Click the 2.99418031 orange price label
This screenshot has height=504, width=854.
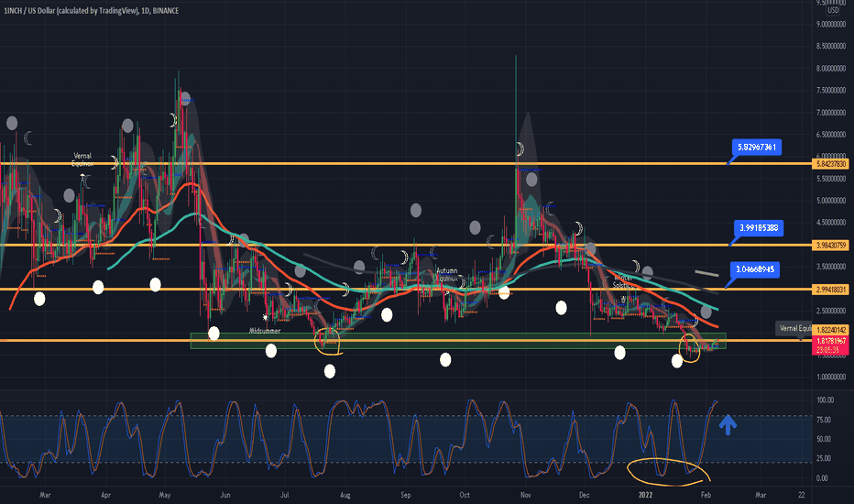[x=832, y=290]
